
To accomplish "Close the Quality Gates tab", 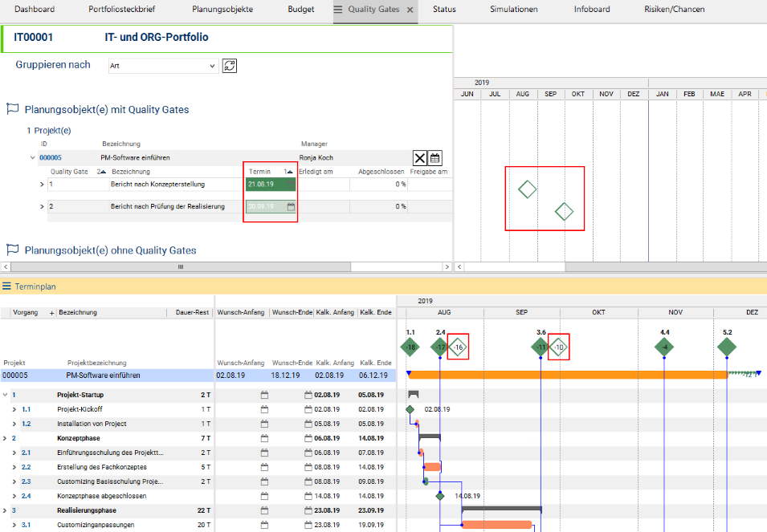I will click(x=410, y=10).
